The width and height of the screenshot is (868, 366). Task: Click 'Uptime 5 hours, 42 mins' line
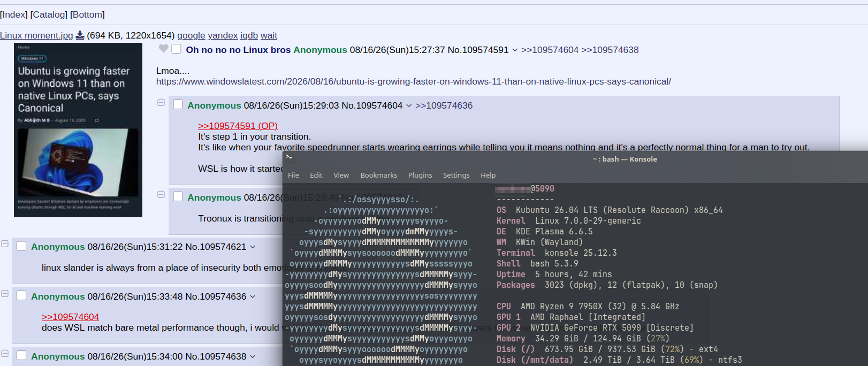click(x=554, y=274)
